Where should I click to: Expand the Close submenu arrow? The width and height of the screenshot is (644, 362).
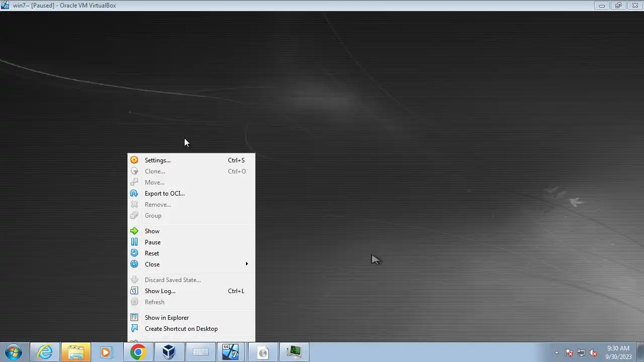(247, 264)
